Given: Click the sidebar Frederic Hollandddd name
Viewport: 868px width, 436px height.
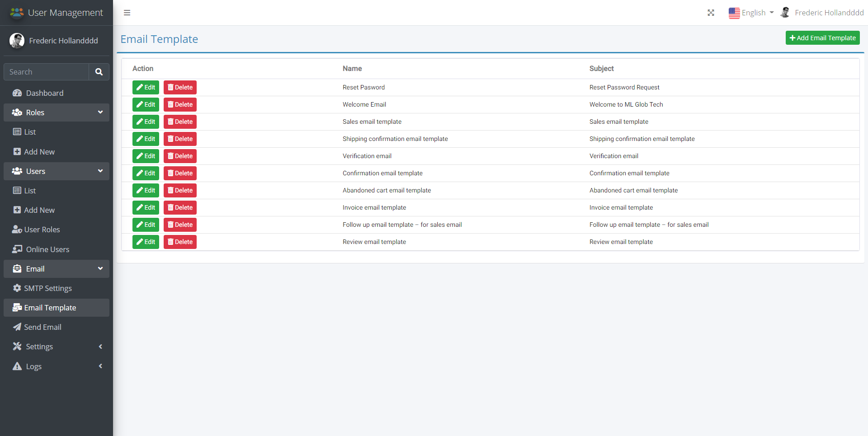Looking at the screenshot, I should (x=63, y=41).
